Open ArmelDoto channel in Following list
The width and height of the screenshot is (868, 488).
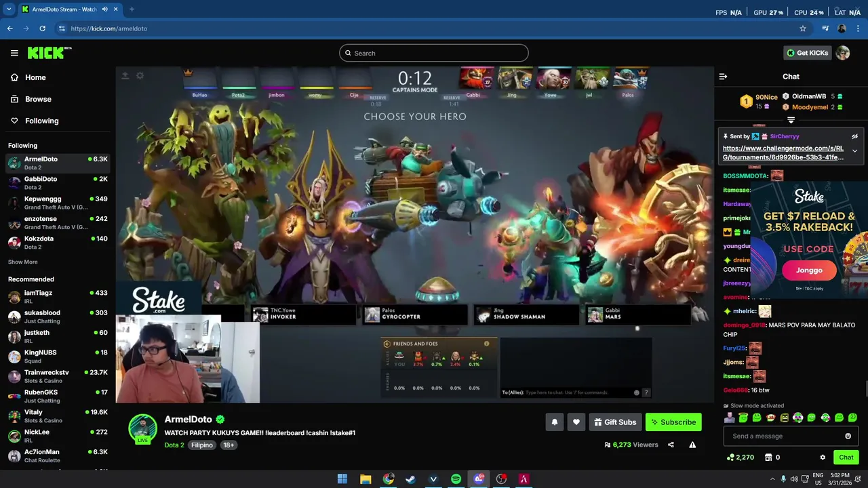point(58,163)
